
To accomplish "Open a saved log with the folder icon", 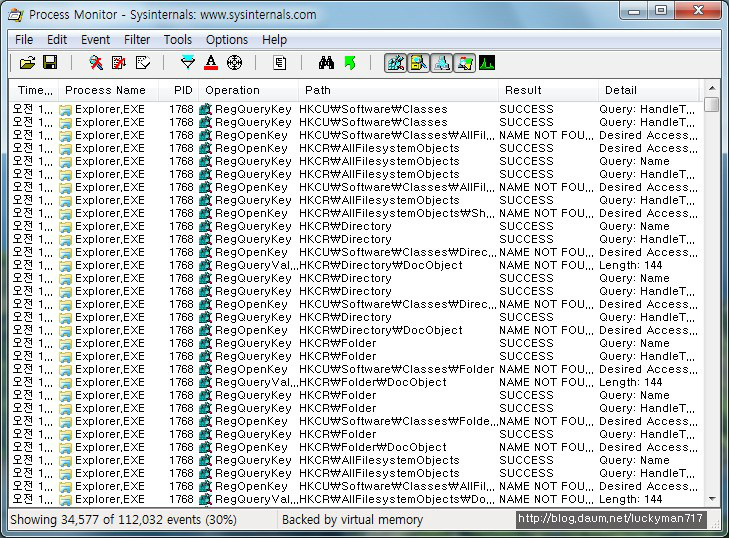I will (x=27, y=63).
